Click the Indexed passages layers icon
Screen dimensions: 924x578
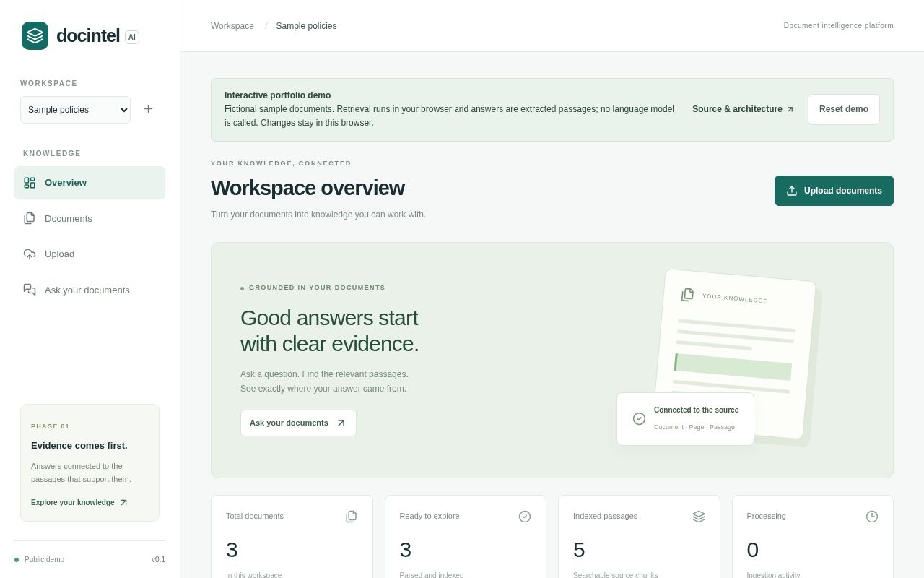pyautogui.click(x=699, y=517)
